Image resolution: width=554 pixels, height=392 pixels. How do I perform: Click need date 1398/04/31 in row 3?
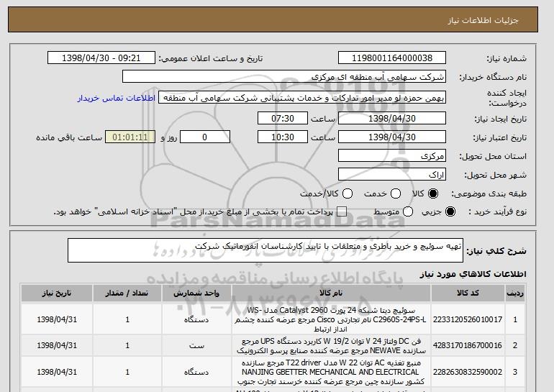click(x=57, y=372)
